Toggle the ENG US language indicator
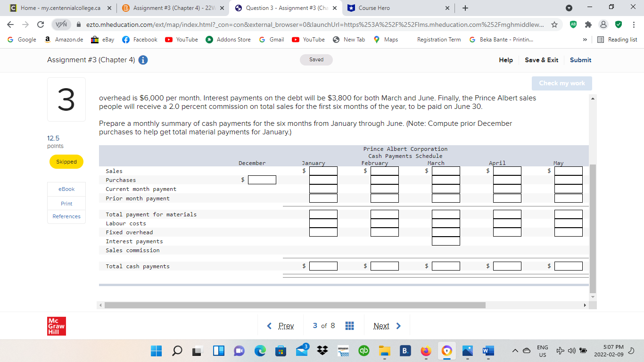This screenshot has height=362, width=644. 542,351
